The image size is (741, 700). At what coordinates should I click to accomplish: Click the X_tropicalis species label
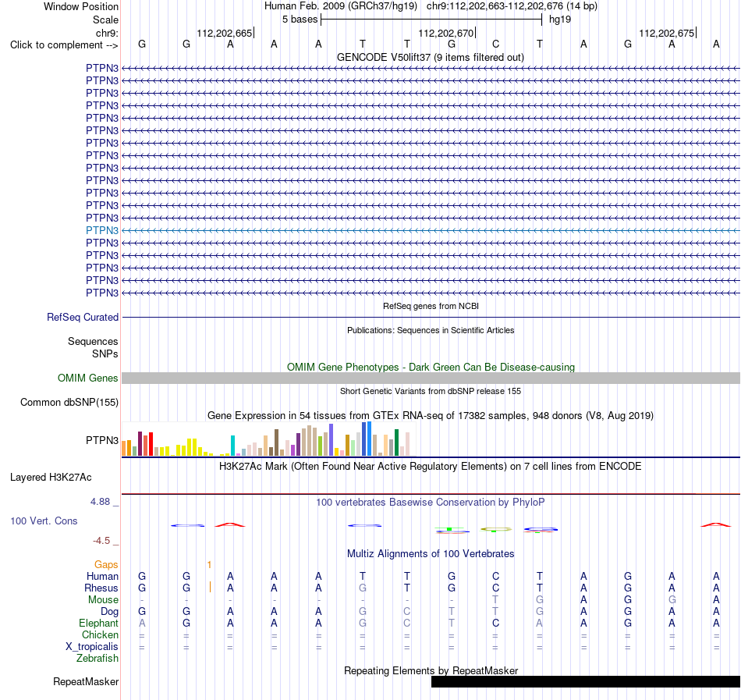pos(92,647)
